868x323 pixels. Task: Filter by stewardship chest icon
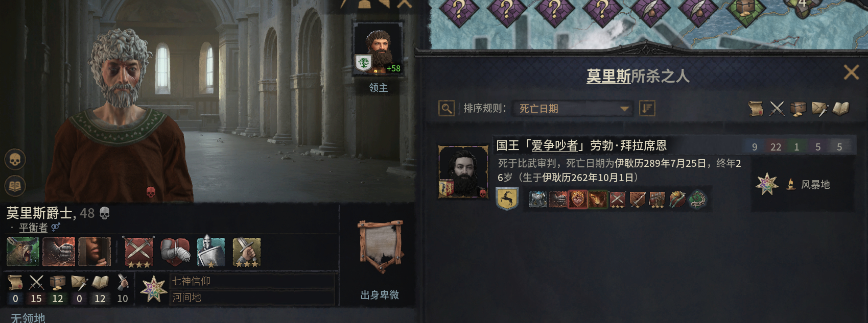pyautogui.click(x=798, y=108)
